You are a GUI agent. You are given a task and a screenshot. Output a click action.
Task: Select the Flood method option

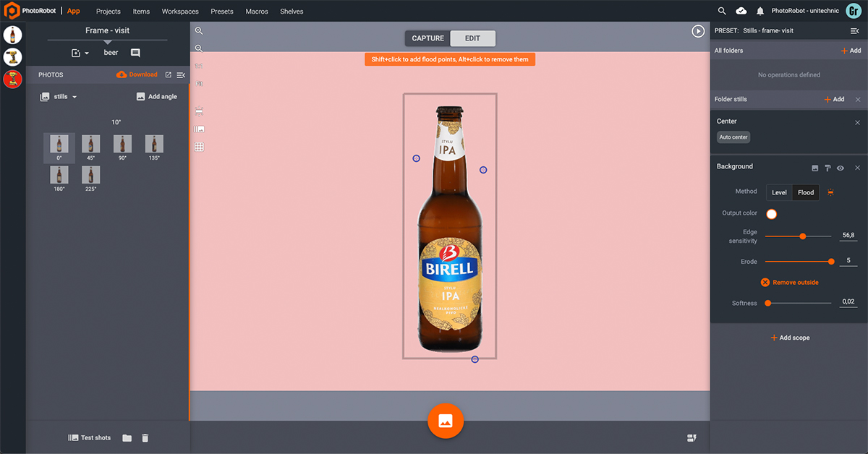[x=806, y=192]
